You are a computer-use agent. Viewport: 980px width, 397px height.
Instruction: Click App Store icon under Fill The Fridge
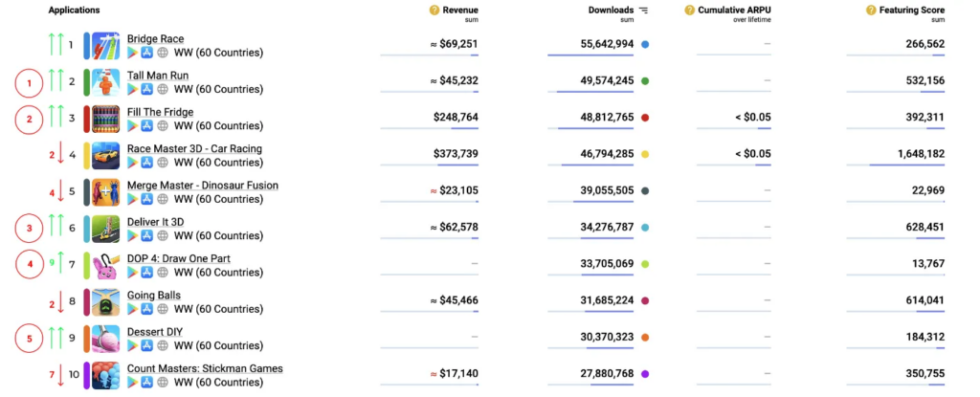(x=147, y=126)
